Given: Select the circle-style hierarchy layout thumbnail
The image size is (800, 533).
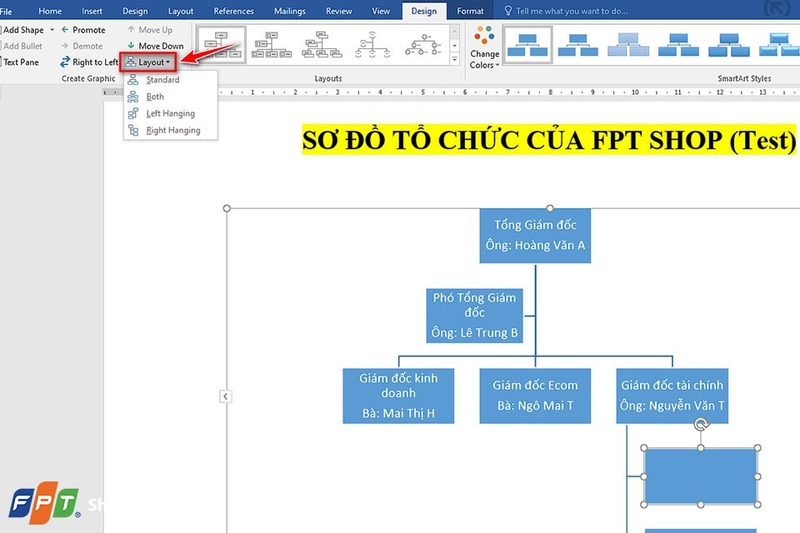Looking at the screenshot, I should 372,45.
